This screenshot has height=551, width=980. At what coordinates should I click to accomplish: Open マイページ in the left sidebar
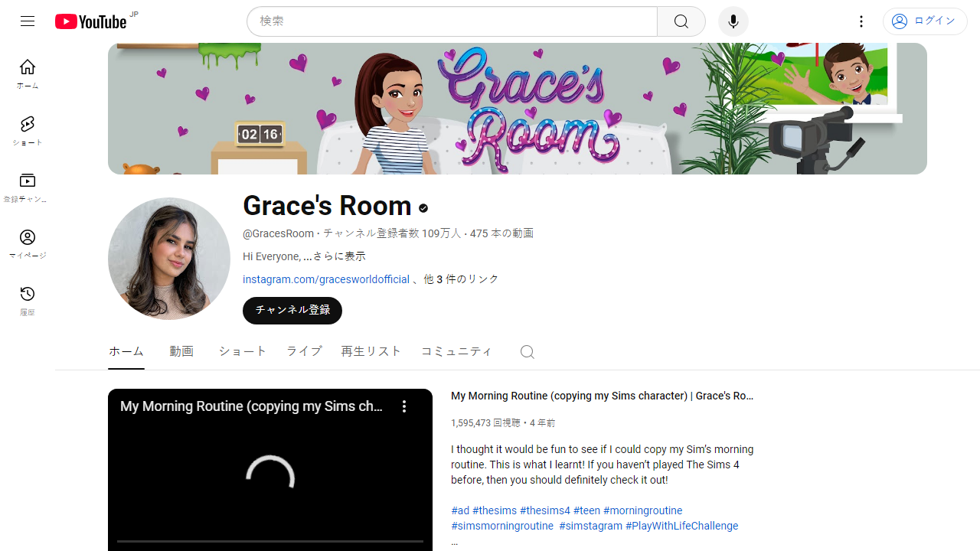pyautogui.click(x=28, y=244)
